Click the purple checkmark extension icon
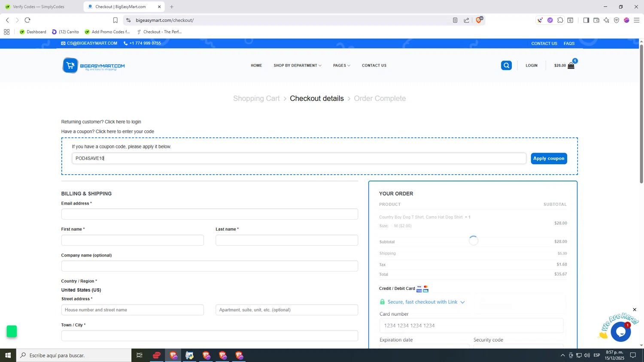 click(x=550, y=20)
